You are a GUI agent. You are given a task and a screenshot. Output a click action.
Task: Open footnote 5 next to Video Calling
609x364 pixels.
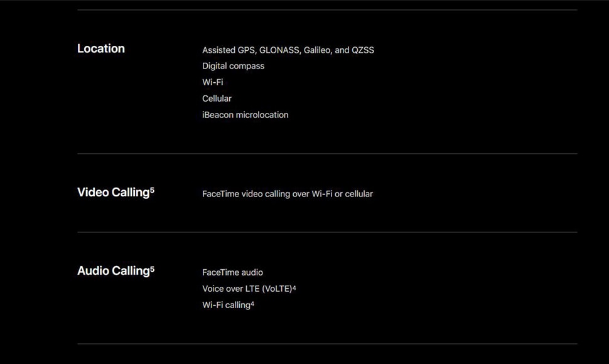tap(152, 190)
